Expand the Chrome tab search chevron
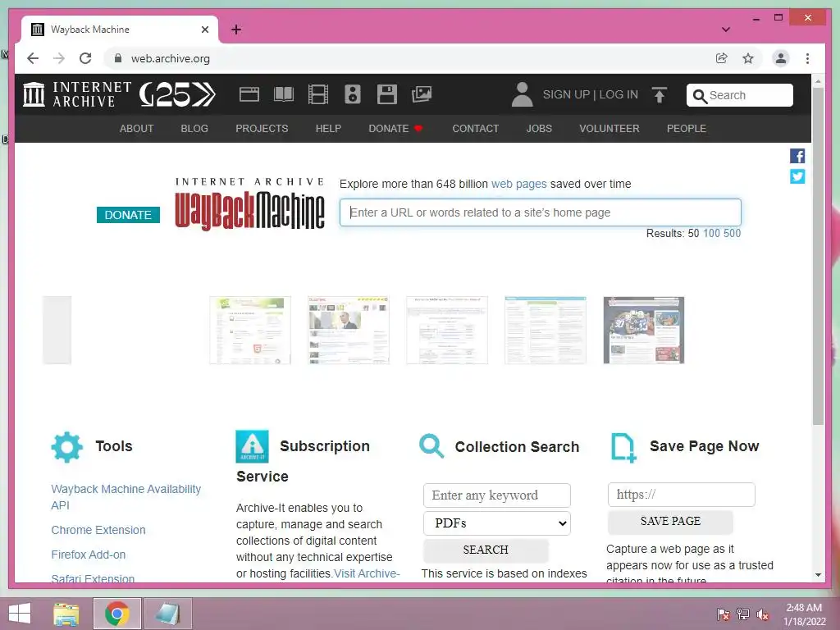This screenshot has width=840, height=630. point(726,30)
